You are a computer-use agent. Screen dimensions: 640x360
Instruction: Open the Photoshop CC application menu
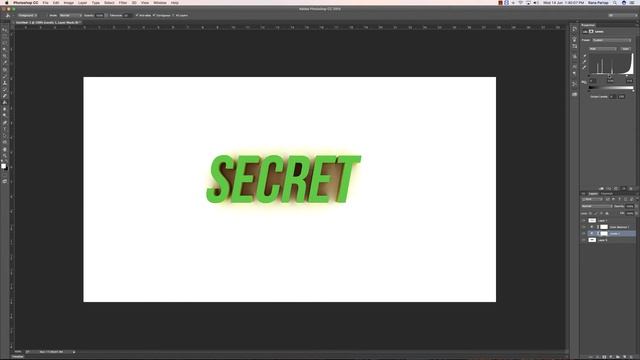click(x=25, y=2)
